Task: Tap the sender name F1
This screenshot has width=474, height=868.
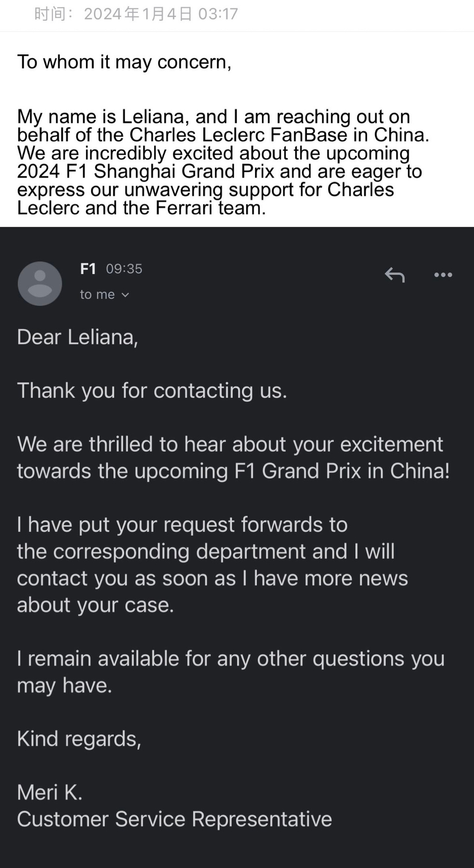Action: [88, 269]
